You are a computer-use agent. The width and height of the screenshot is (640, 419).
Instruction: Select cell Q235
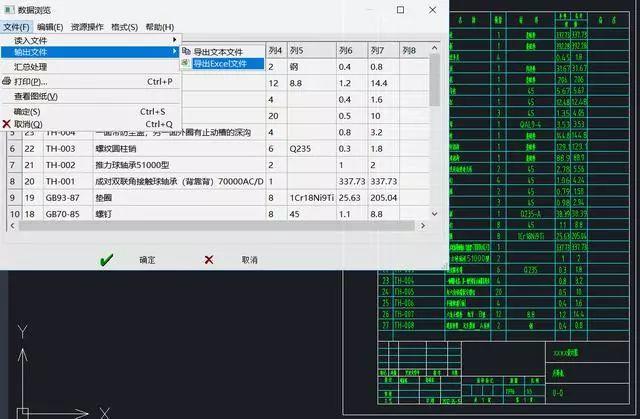tap(312, 149)
